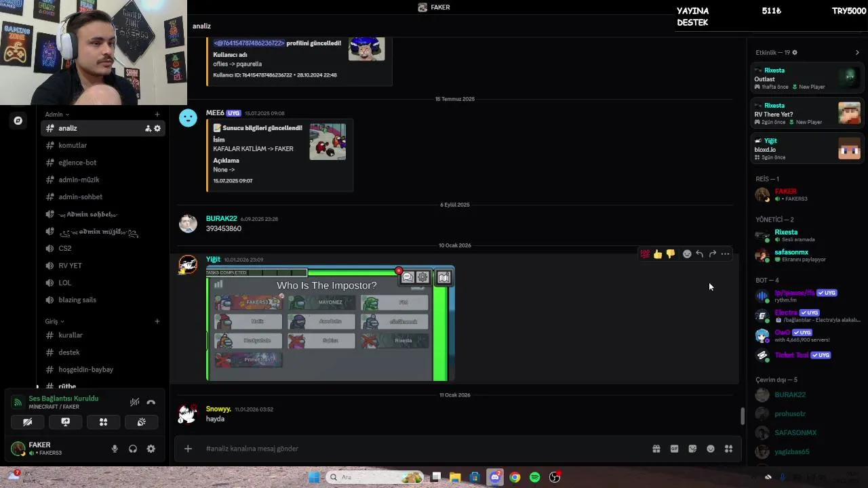Attach a file with the plus button
This screenshot has width=868, height=488.
[x=188, y=449]
